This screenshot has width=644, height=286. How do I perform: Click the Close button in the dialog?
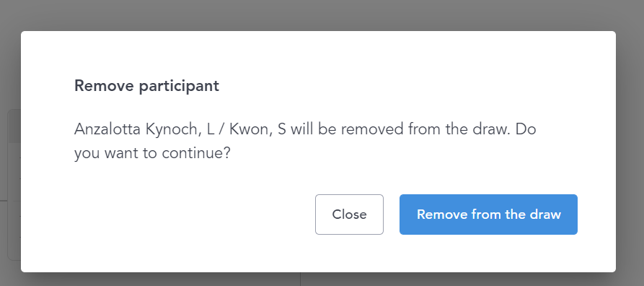click(x=349, y=214)
